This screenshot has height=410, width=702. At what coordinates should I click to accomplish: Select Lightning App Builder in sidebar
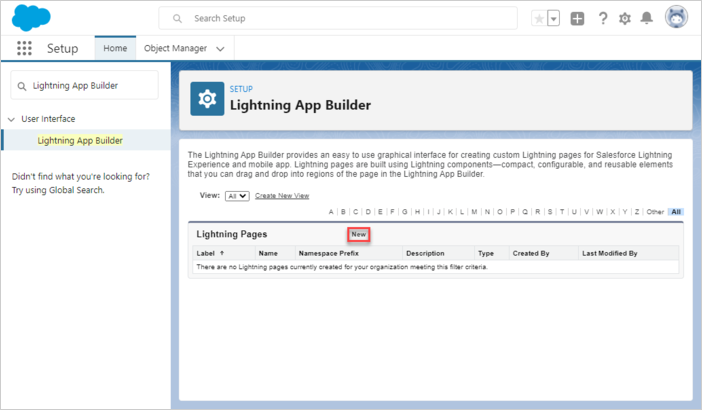(80, 141)
